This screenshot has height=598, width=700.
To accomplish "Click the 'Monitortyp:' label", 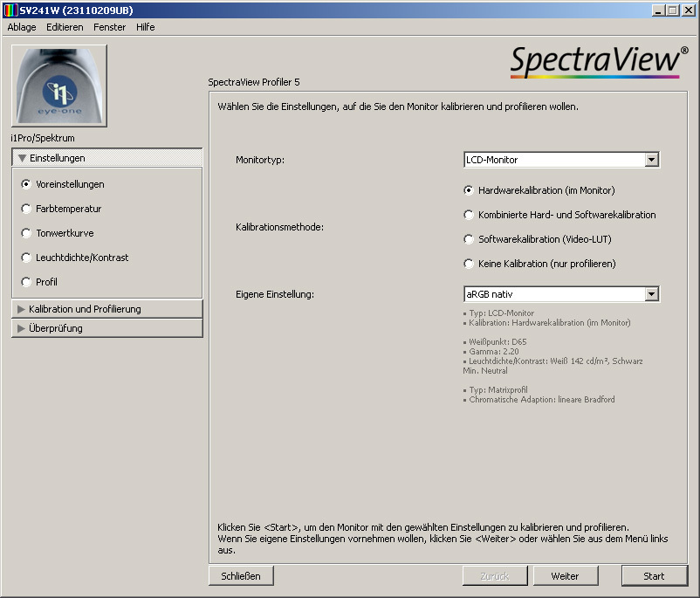I will click(260, 160).
